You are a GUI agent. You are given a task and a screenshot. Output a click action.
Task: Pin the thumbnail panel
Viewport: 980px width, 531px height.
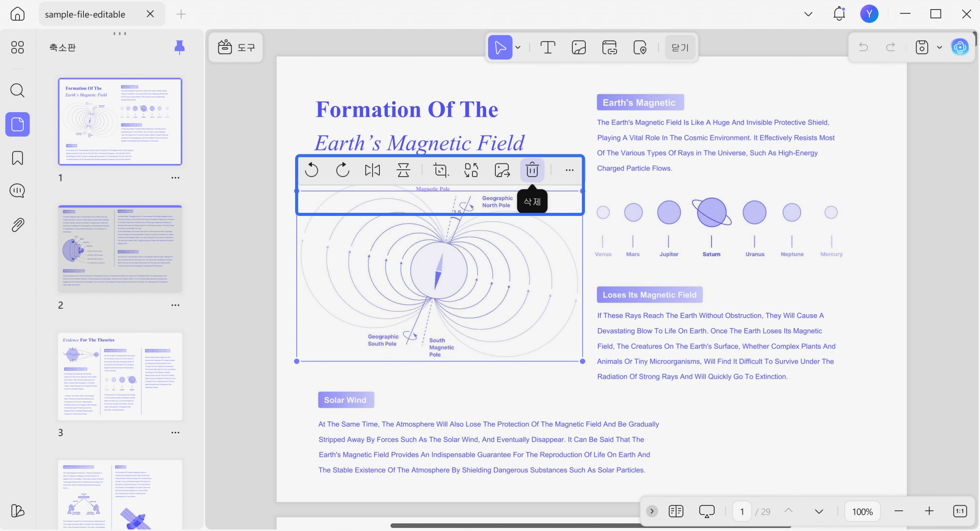[x=180, y=47]
